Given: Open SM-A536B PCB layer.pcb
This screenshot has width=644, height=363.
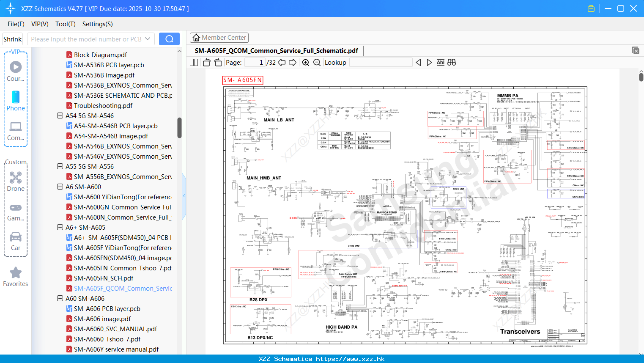Looking at the screenshot, I should point(105,65).
